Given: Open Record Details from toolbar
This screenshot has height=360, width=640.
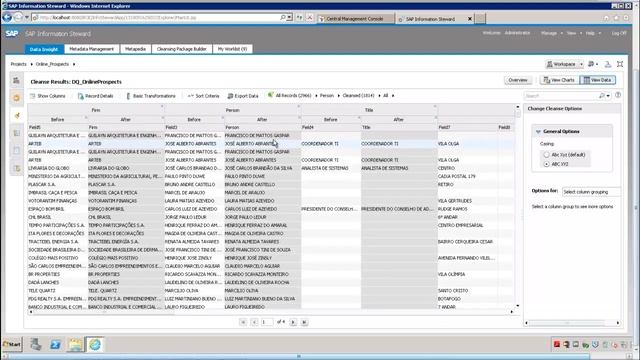Looking at the screenshot, I should click(95, 96).
